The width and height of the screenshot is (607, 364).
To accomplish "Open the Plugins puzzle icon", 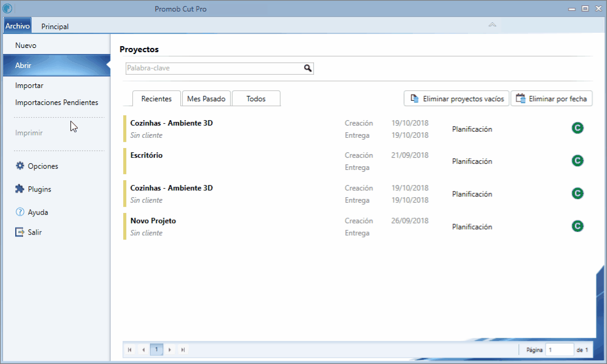I will click(x=19, y=189).
